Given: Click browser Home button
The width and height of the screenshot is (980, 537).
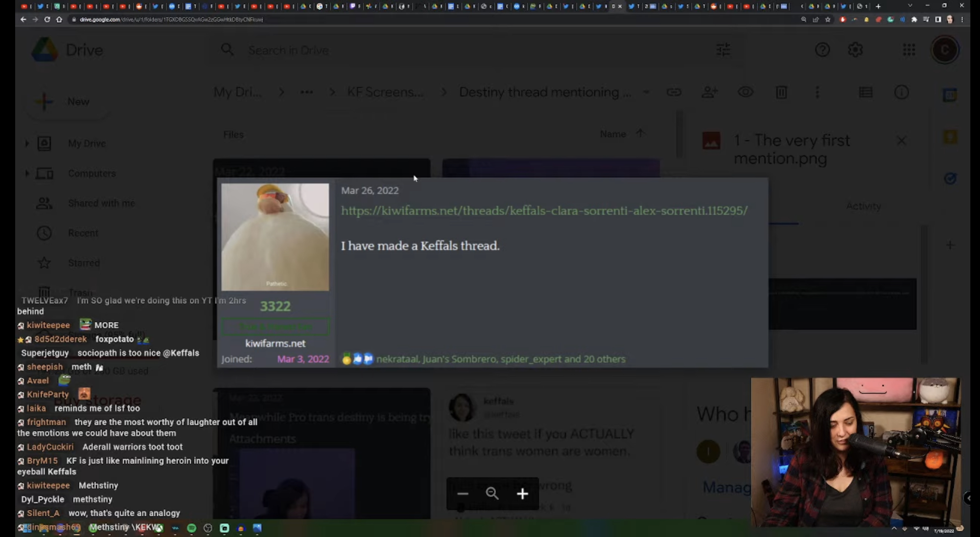Looking at the screenshot, I should point(59,19).
